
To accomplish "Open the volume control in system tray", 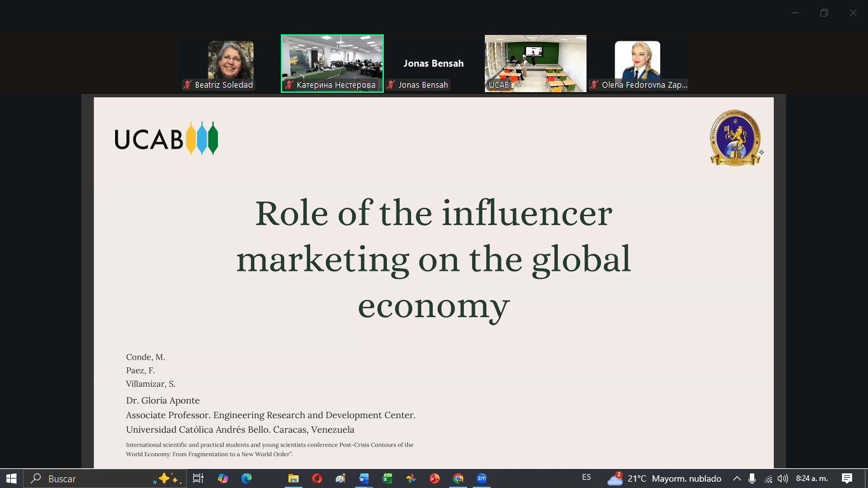I will pyautogui.click(x=783, y=478).
